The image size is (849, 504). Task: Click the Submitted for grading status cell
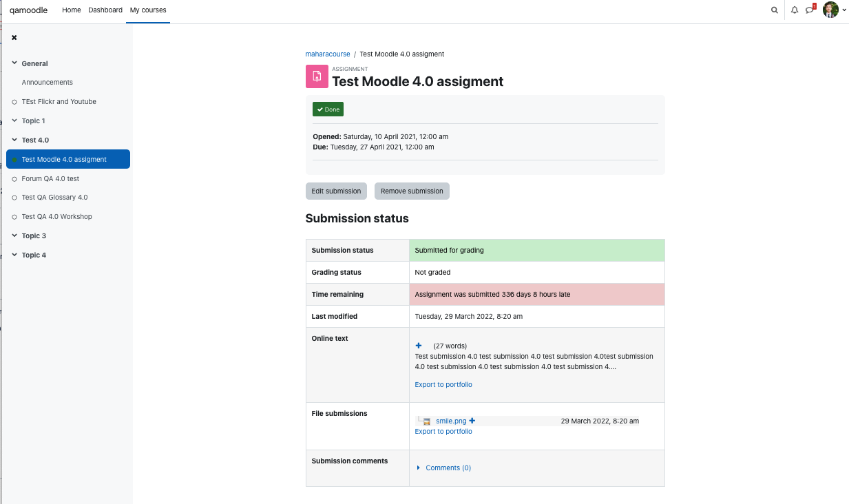(x=537, y=251)
